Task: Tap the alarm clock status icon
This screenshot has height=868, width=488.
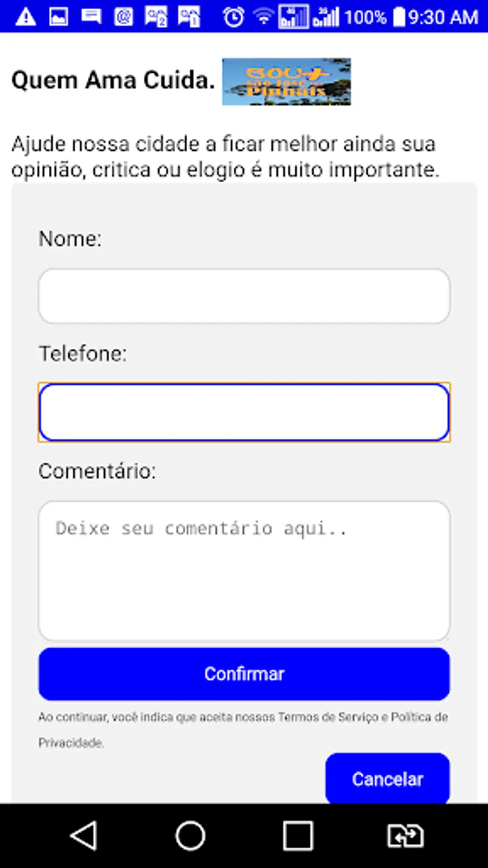Action: point(234,17)
